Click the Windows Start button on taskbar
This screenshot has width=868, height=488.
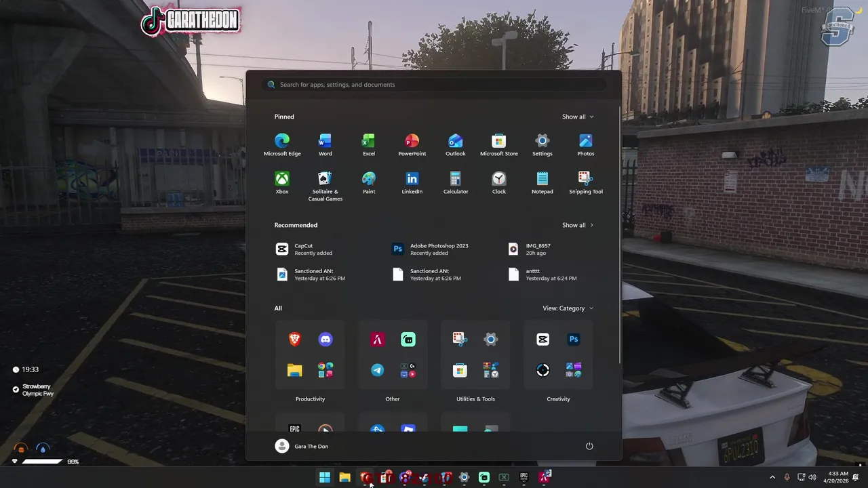(x=325, y=477)
